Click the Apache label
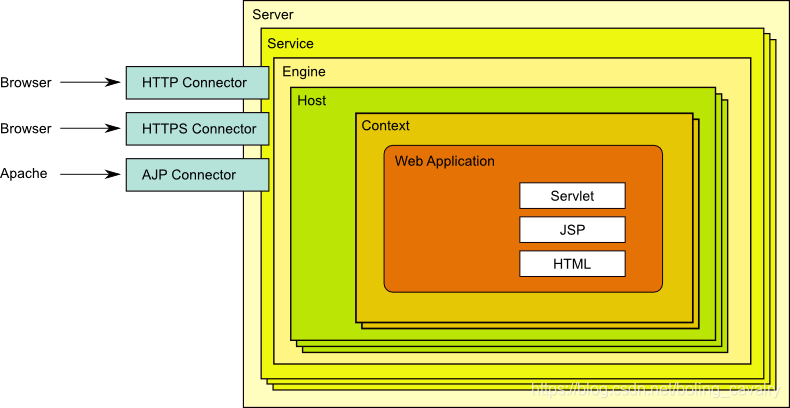This screenshot has width=790, height=408. pyautogui.click(x=24, y=174)
